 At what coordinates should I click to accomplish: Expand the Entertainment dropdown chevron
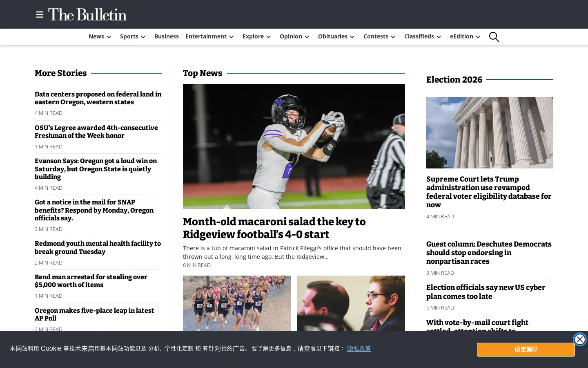(232, 37)
